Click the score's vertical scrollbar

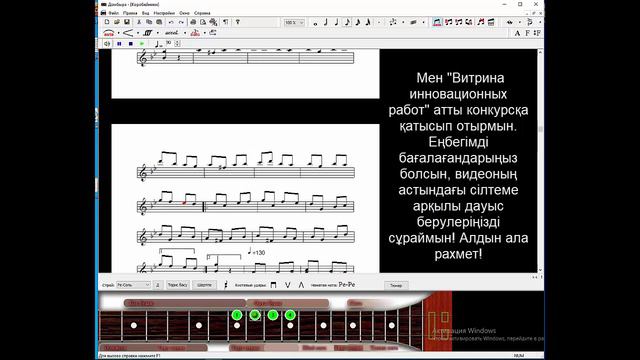[540, 161]
